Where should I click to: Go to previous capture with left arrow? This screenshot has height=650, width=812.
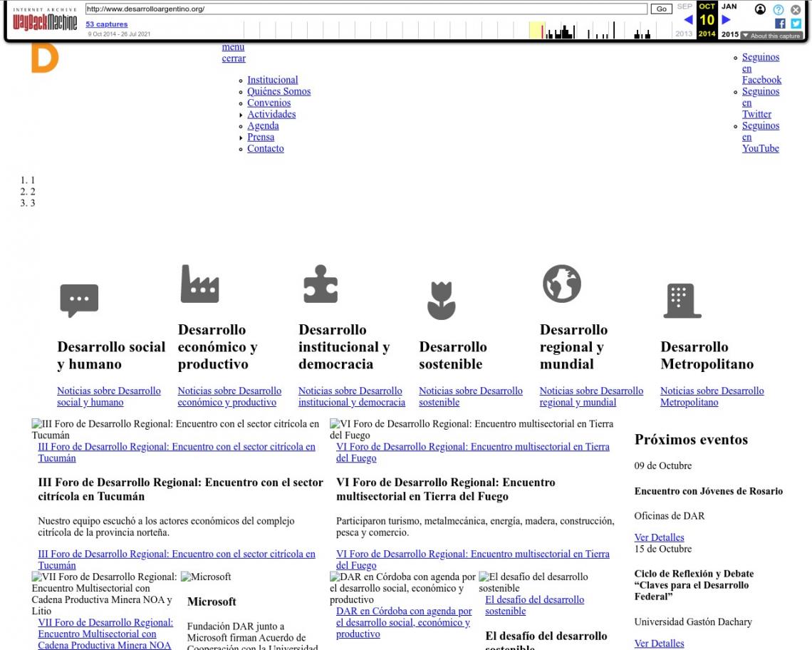click(688, 20)
